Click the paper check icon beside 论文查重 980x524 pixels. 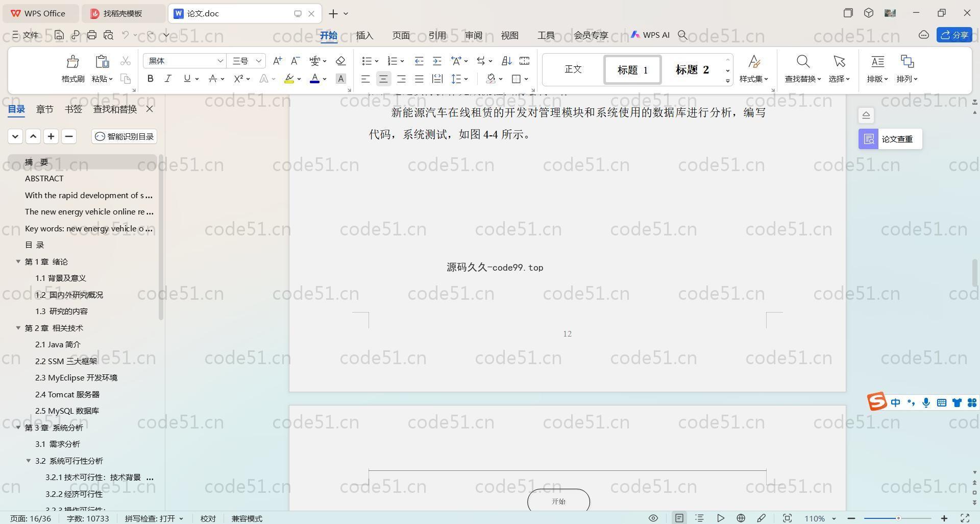[869, 139]
